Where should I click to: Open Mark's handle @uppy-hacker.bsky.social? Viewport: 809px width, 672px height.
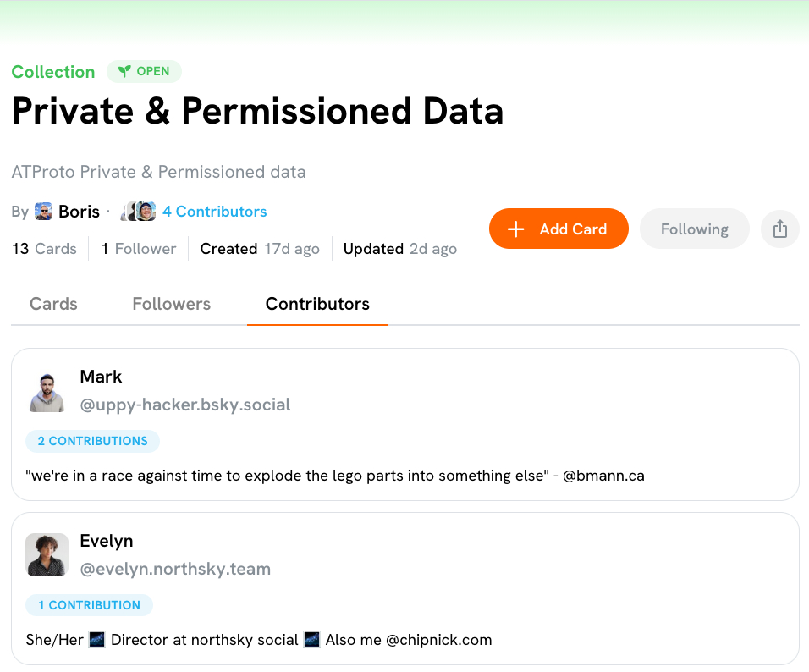pyautogui.click(x=185, y=405)
